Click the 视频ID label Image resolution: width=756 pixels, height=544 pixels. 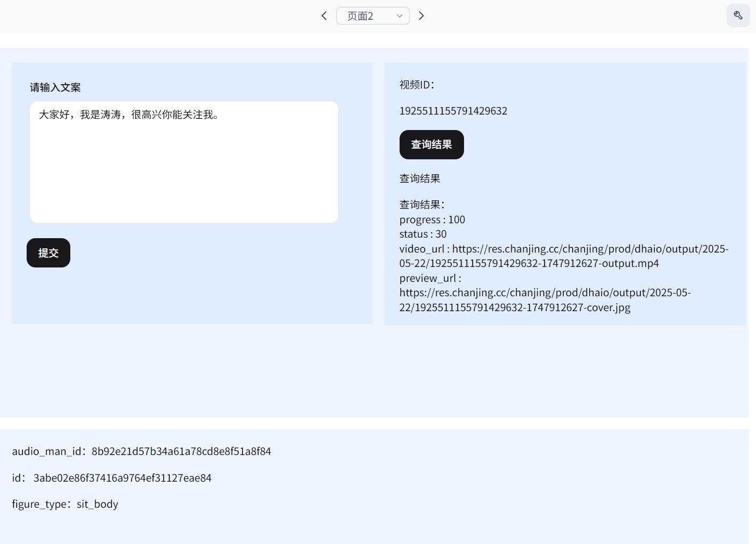(417, 85)
